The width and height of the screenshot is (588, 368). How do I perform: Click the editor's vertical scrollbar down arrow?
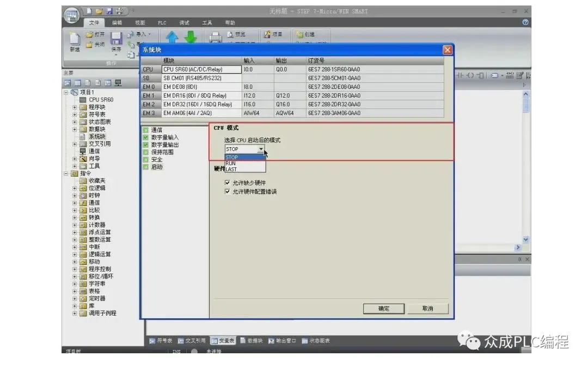pos(526,239)
